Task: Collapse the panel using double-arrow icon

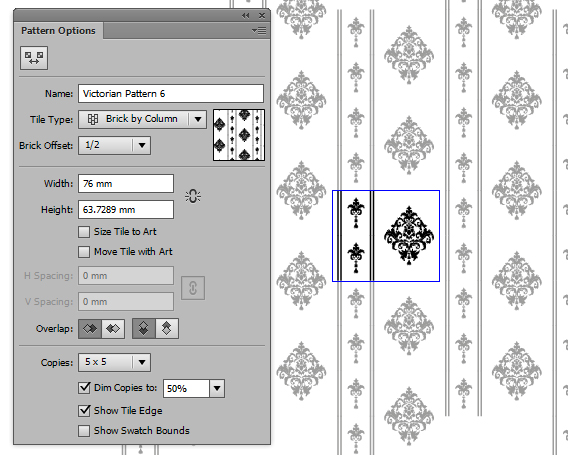Action: tap(246, 15)
